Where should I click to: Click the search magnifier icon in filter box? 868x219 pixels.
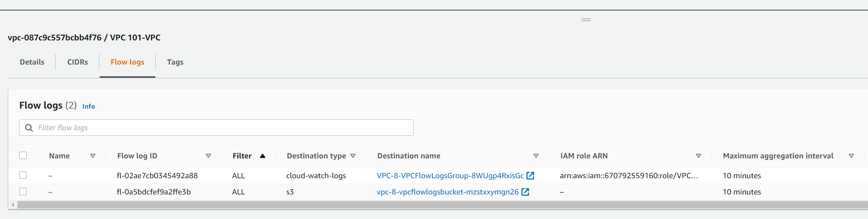tap(29, 128)
